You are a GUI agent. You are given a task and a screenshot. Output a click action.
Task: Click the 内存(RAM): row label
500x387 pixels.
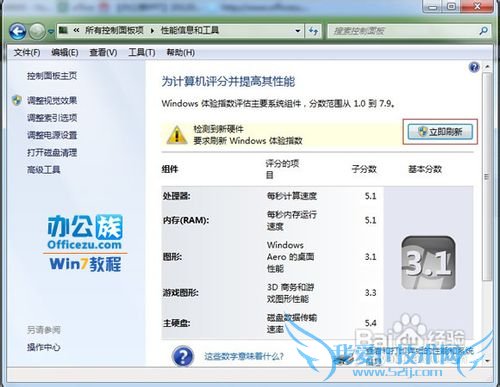[186, 220]
